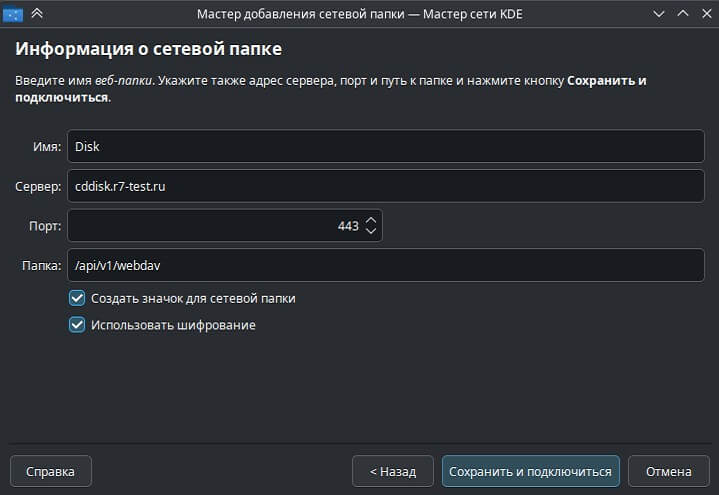Image resolution: width=719 pixels, height=495 pixels.
Task: Click the heading Информация о сетевой папке
Action: 149,49
